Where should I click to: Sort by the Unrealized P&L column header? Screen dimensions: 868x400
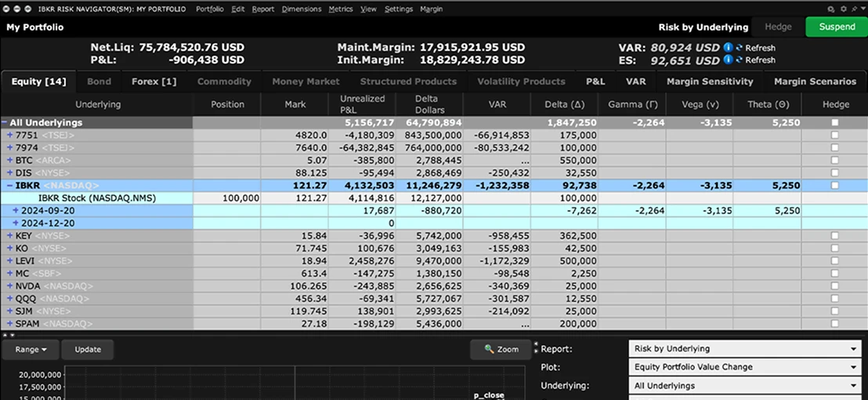362,104
